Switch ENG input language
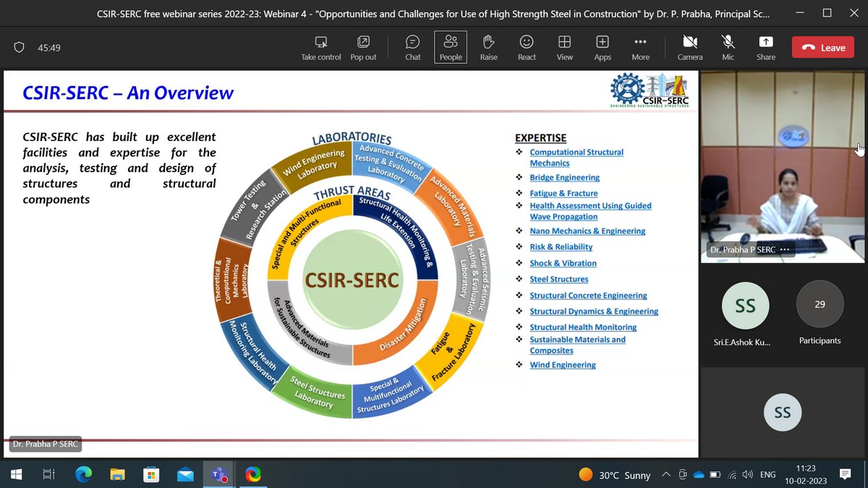Viewport: 868px width, 488px height. coord(768,475)
